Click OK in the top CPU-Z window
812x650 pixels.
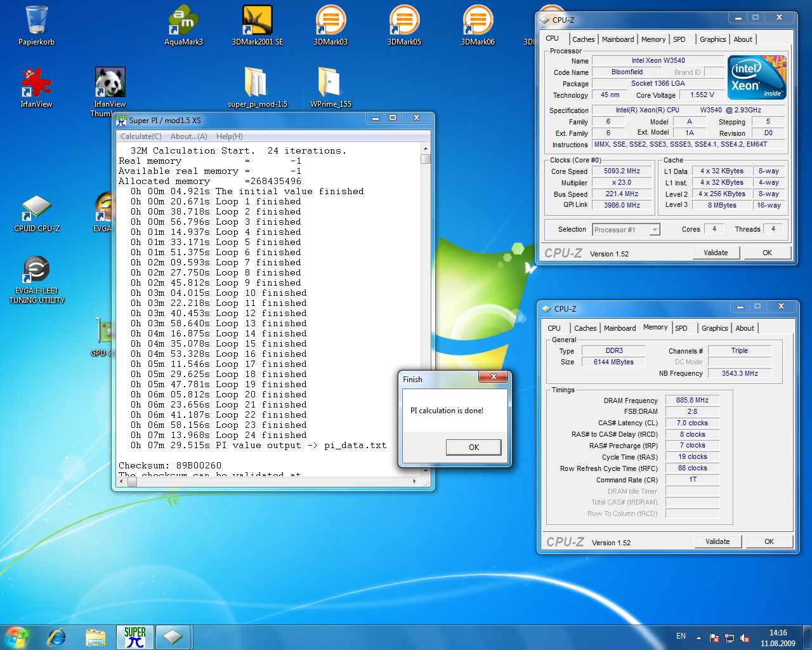(x=767, y=253)
